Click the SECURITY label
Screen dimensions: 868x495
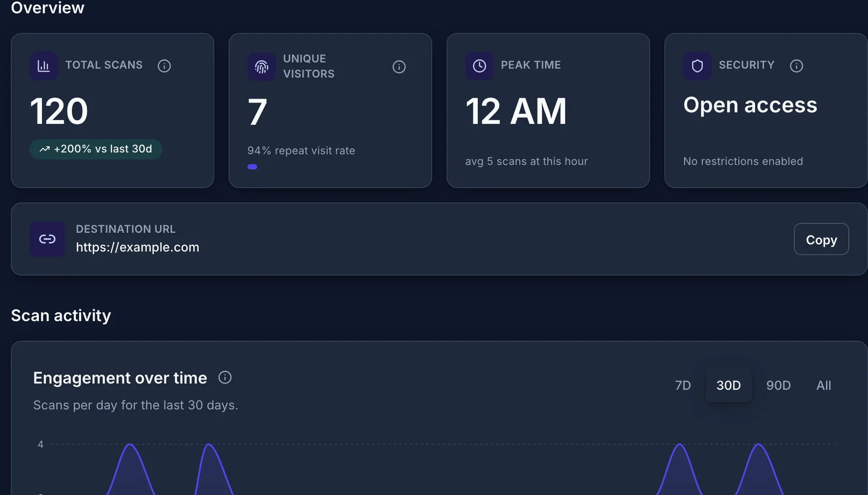[x=746, y=65]
